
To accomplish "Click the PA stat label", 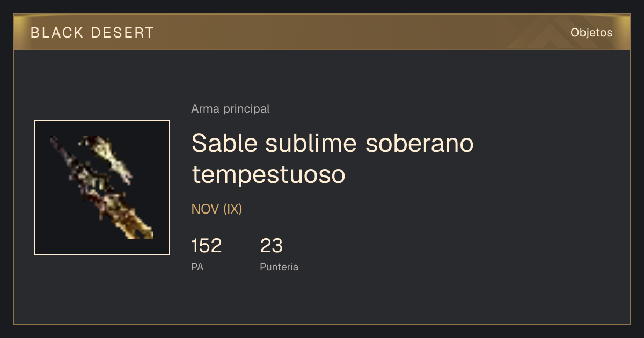I will click(197, 267).
